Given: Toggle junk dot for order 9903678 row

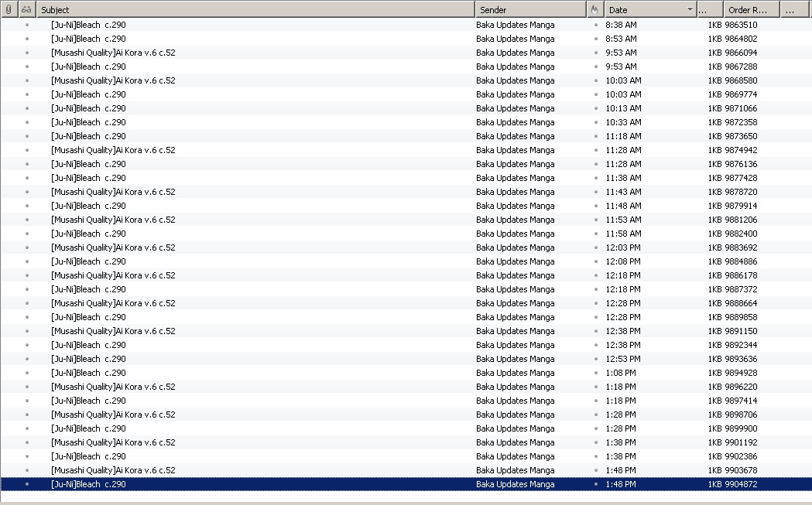Looking at the screenshot, I should coord(595,470).
